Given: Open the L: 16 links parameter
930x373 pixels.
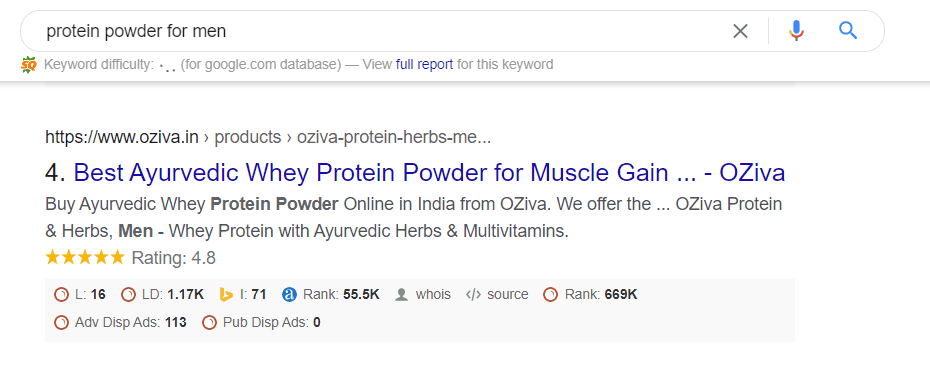Looking at the screenshot, I should 79,294.
